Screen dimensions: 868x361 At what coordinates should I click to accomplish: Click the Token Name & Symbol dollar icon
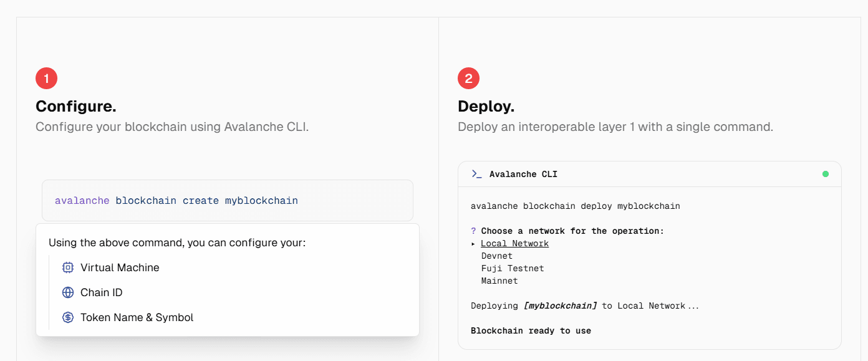(68, 317)
